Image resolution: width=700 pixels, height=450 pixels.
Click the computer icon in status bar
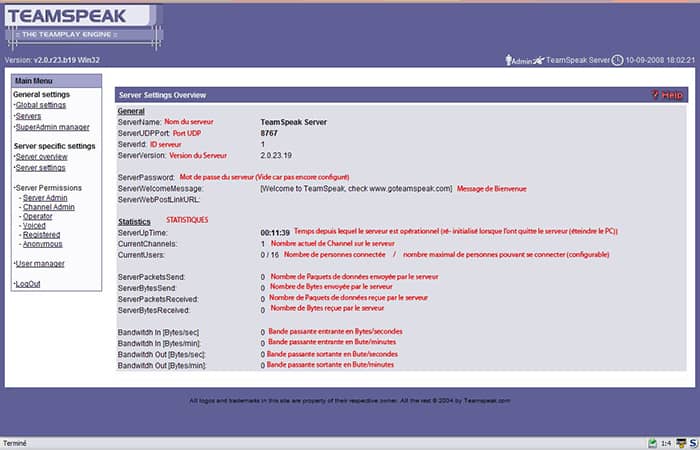click(x=681, y=443)
